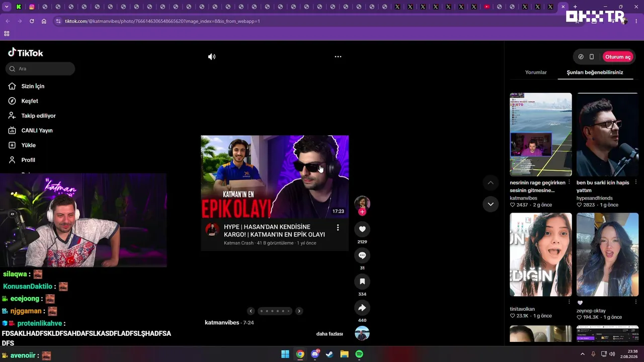The width and height of the screenshot is (644, 362).
Task: Open the taskbar clock showing 23:38
Action: (629, 354)
